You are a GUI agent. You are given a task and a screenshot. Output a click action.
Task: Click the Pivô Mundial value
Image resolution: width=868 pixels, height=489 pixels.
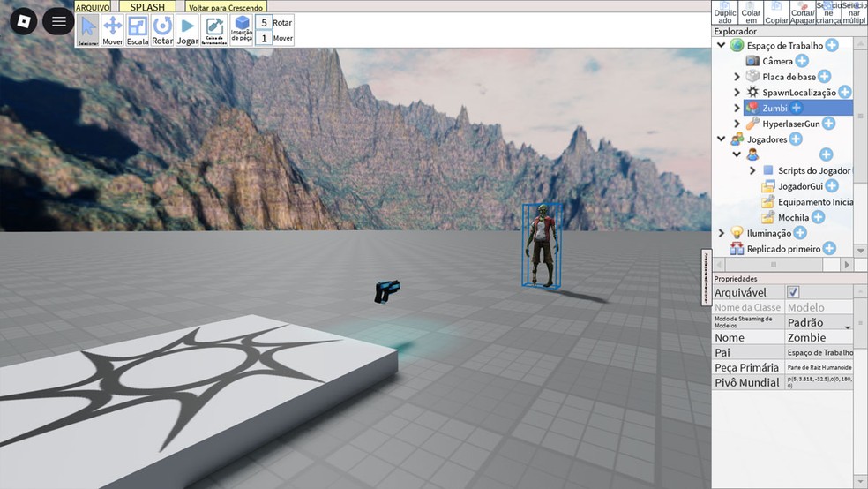pyautogui.click(x=819, y=382)
